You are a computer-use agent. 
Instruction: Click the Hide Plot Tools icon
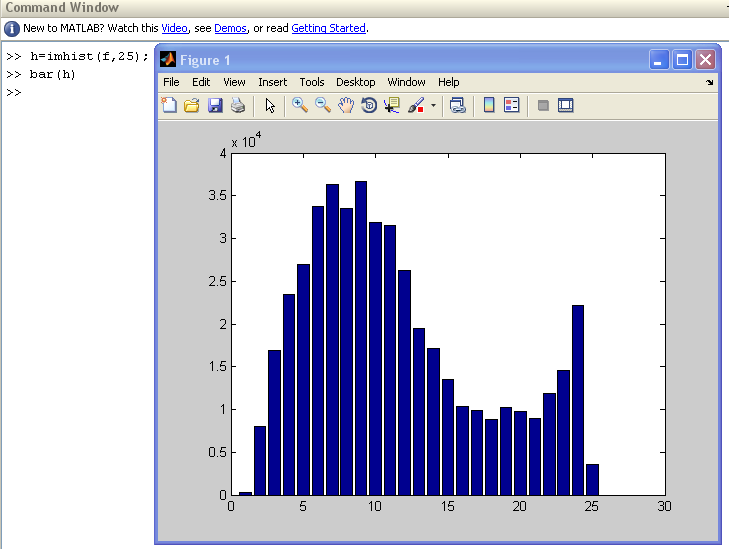click(543, 106)
